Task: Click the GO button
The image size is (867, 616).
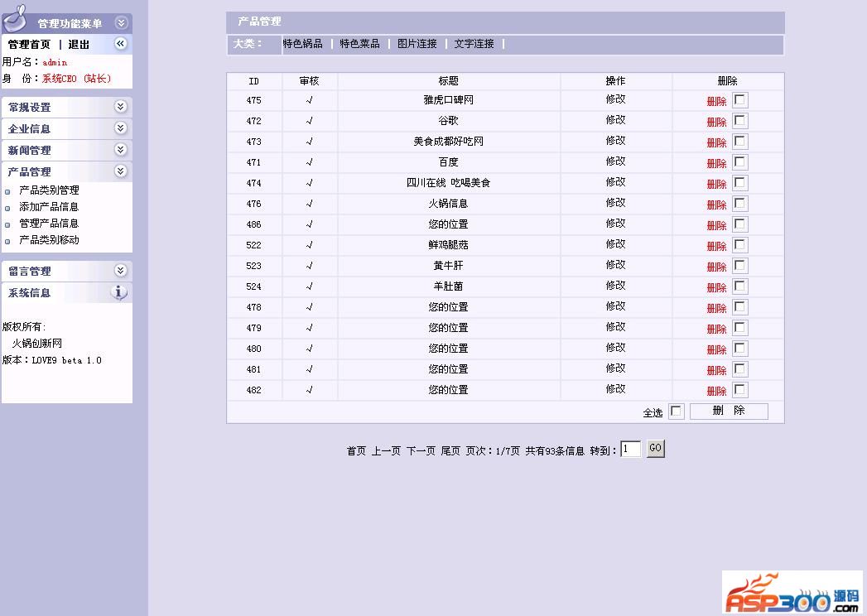Action: coord(656,449)
